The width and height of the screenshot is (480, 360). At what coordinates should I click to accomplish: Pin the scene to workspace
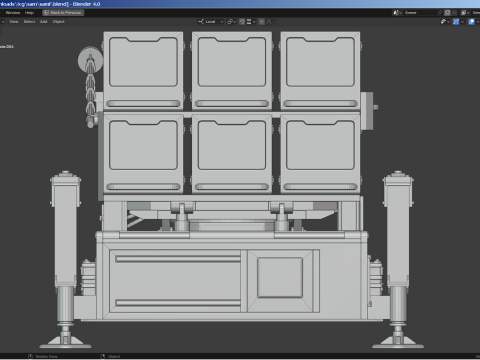[440, 13]
